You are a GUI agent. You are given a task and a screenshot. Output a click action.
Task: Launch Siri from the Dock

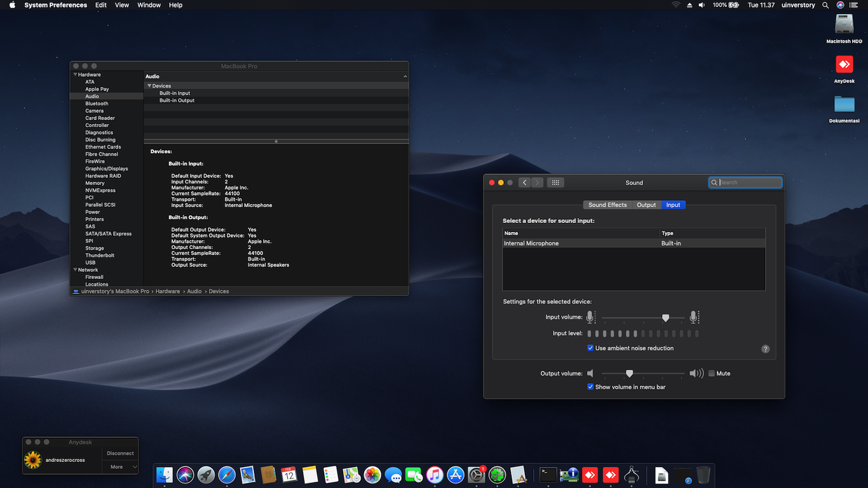[186, 474]
